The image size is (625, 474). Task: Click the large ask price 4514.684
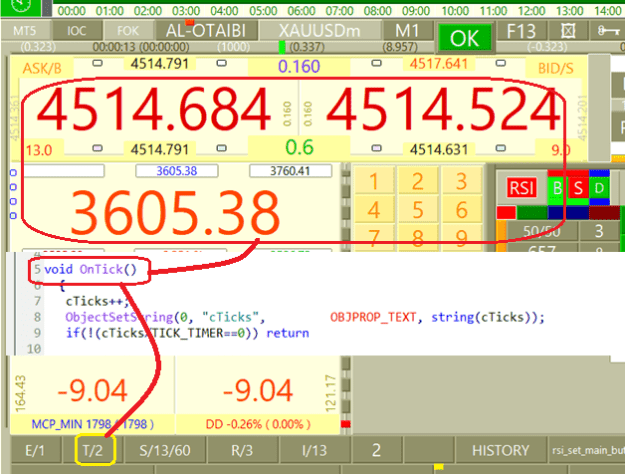(x=154, y=109)
